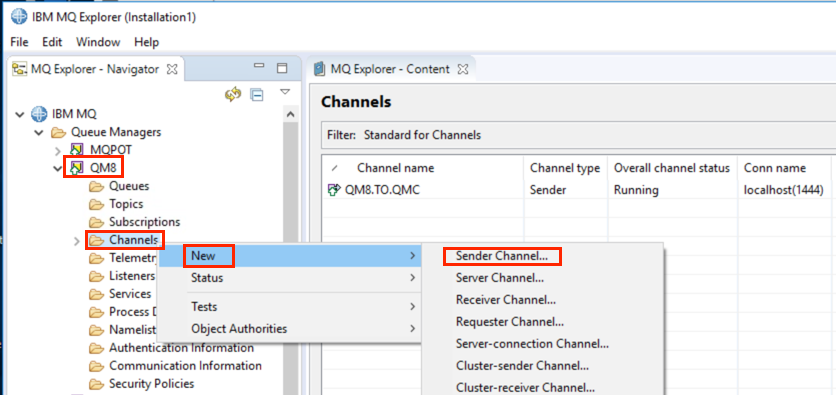Sort by Channel name column header
Viewport: 836px width, 395px height.
click(x=396, y=168)
